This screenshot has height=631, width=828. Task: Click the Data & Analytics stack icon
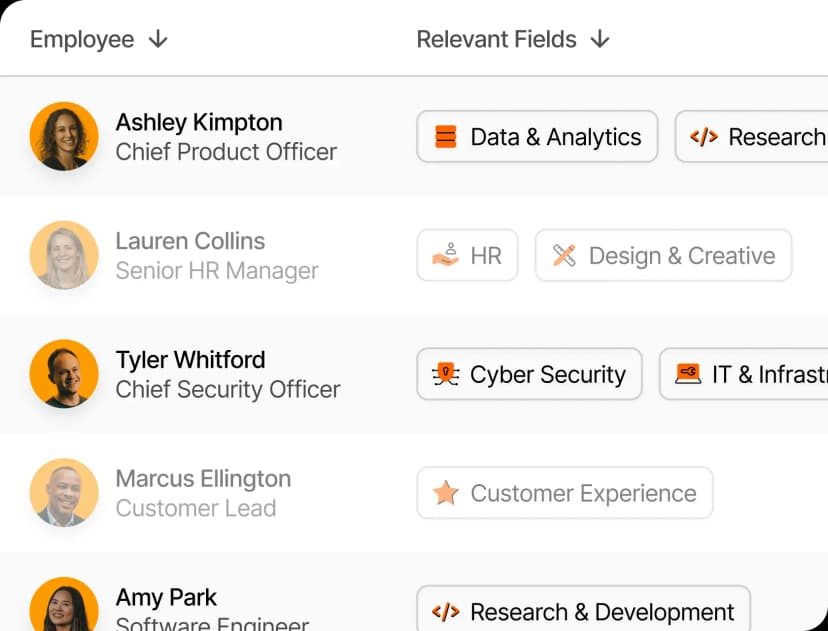point(446,137)
